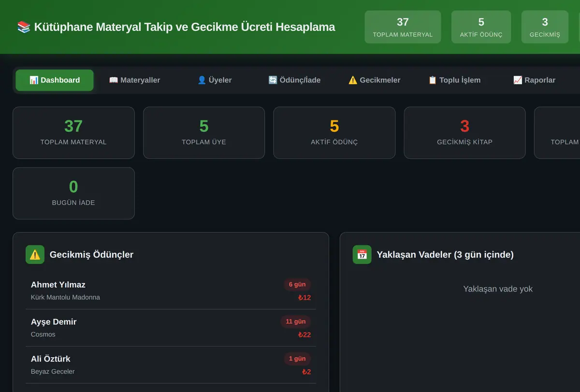The height and width of the screenshot is (392, 580).
Task: Open the Üyeler tab
Action: [x=215, y=80]
